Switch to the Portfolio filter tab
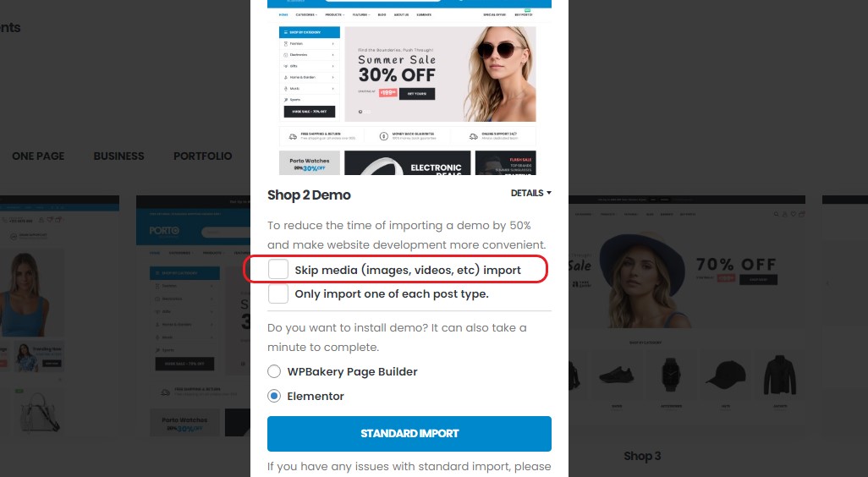The width and height of the screenshot is (868, 477). (202, 156)
